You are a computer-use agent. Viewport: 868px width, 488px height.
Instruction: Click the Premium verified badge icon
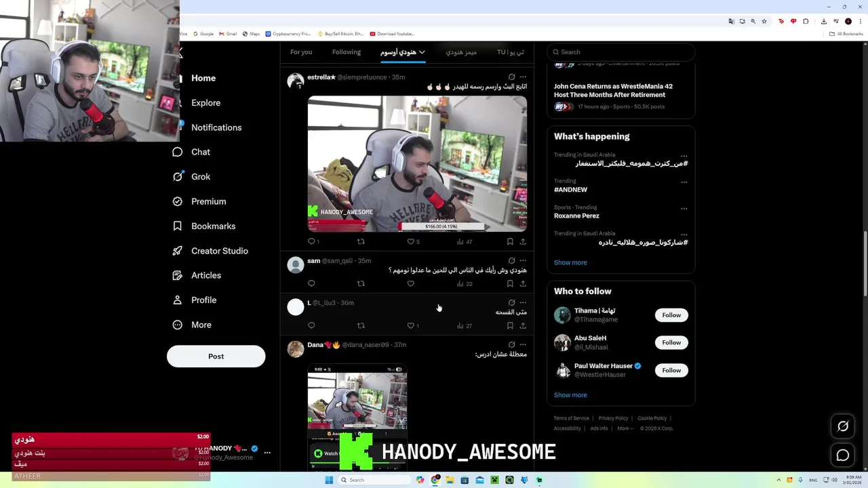coord(178,201)
